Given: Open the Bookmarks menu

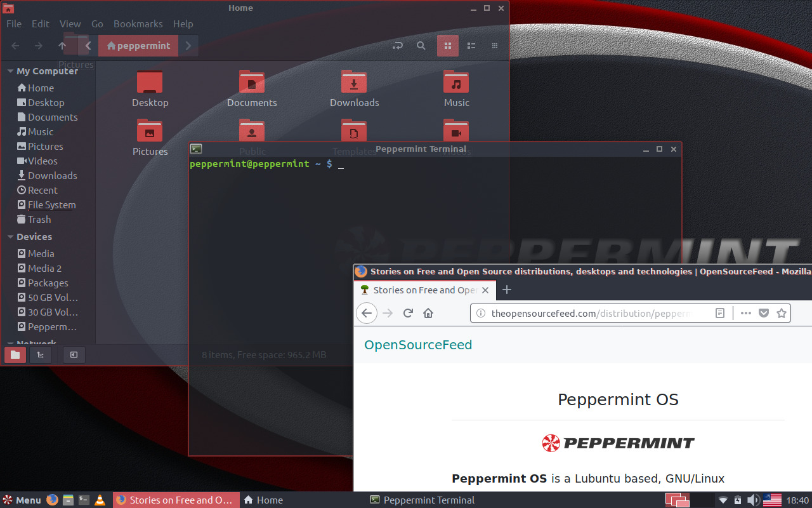Looking at the screenshot, I should point(138,23).
